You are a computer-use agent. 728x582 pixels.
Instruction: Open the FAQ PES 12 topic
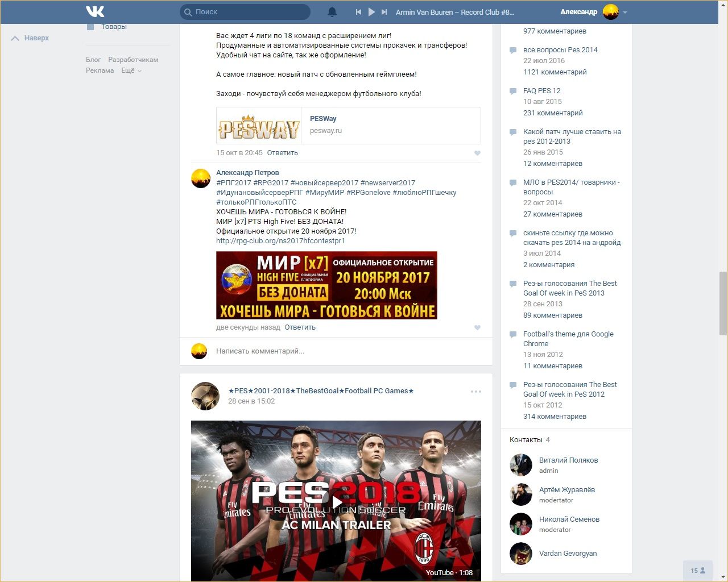point(541,91)
